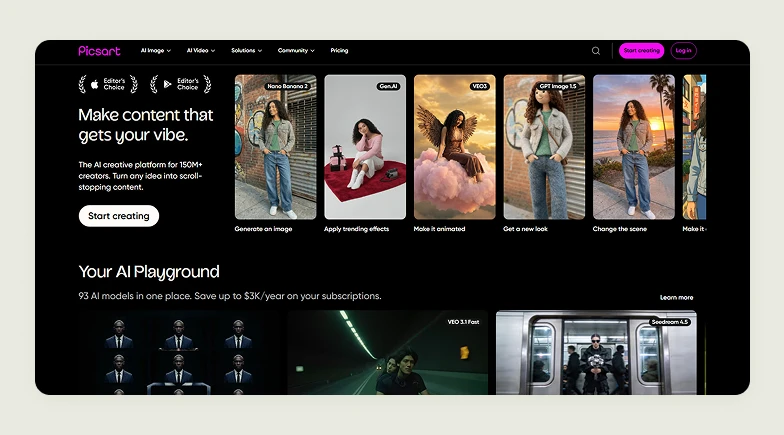This screenshot has width=784, height=435.
Task: Click the Google Play Editor's Choice badge
Action: point(181,84)
